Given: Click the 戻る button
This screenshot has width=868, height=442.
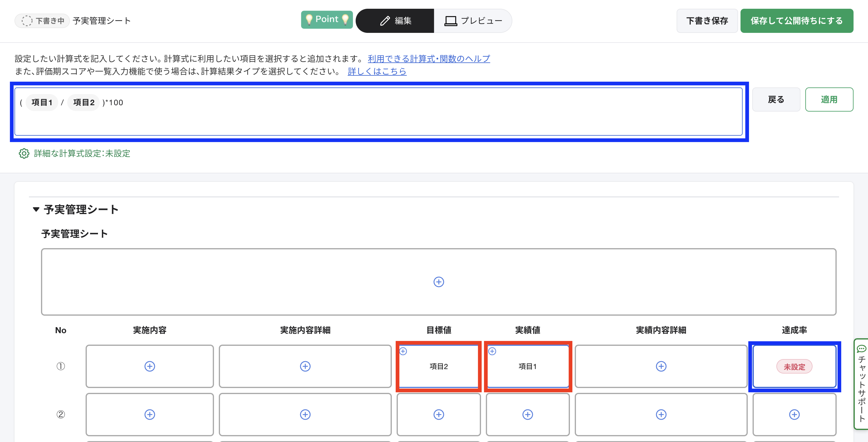Looking at the screenshot, I should coord(776,99).
